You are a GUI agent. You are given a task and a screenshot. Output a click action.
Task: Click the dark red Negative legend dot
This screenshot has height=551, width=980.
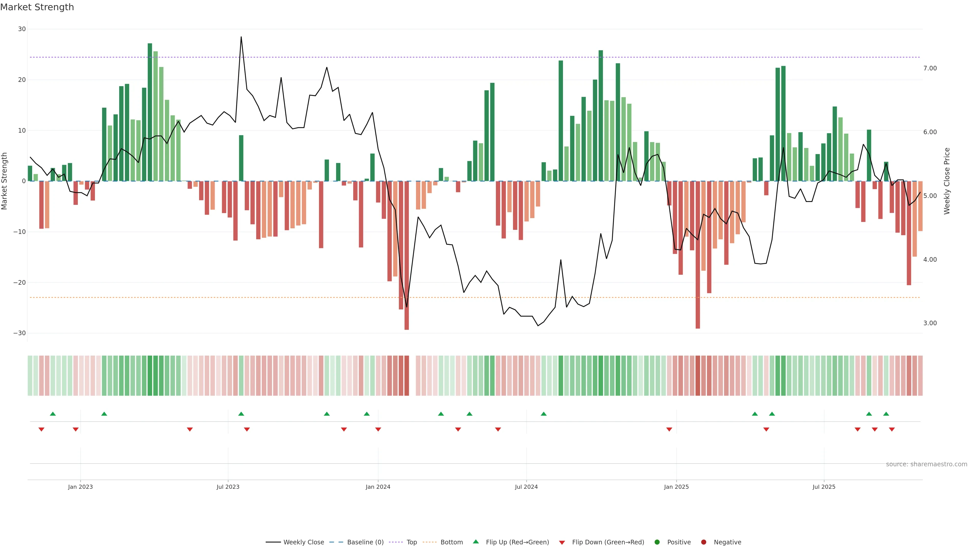pos(703,542)
